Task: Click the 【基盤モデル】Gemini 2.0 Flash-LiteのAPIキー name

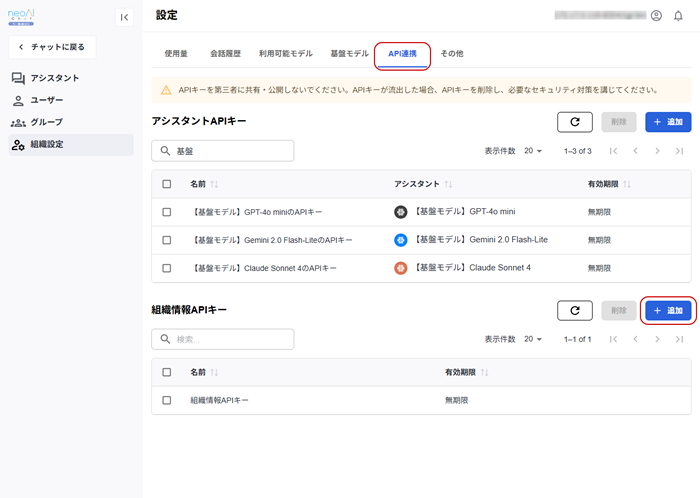Action: (x=271, y=240)
